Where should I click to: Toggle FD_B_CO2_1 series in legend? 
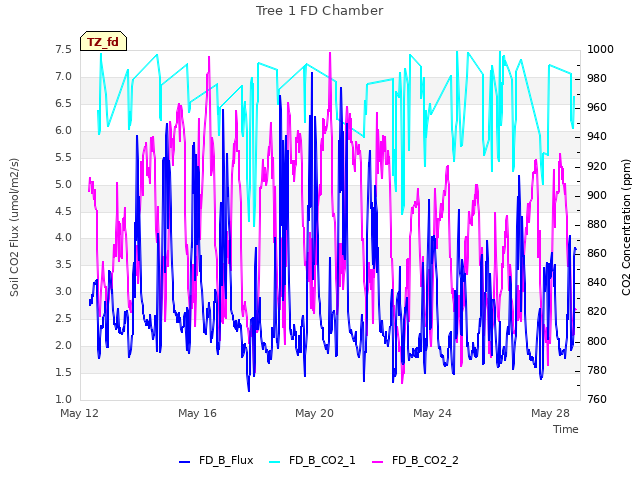point(313,460)
